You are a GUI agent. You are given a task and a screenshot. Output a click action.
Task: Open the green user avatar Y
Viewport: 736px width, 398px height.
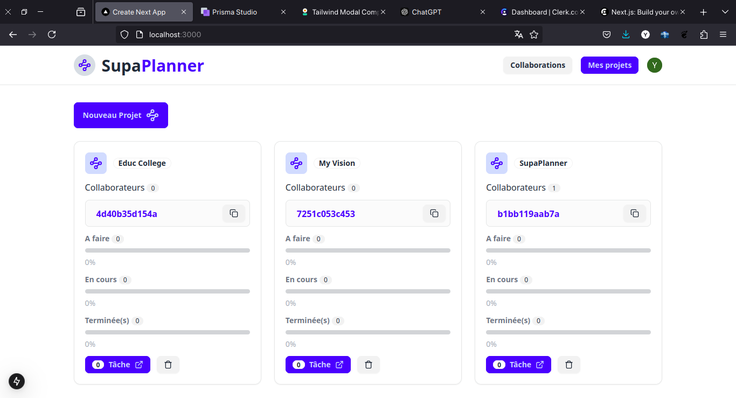pyautogui.click(x=654, y=65)
